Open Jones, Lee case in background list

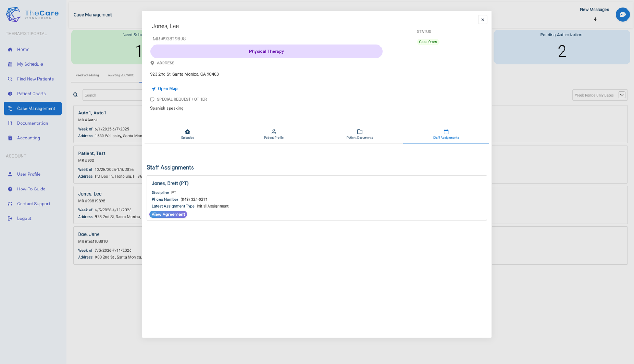tap(108, 205)
